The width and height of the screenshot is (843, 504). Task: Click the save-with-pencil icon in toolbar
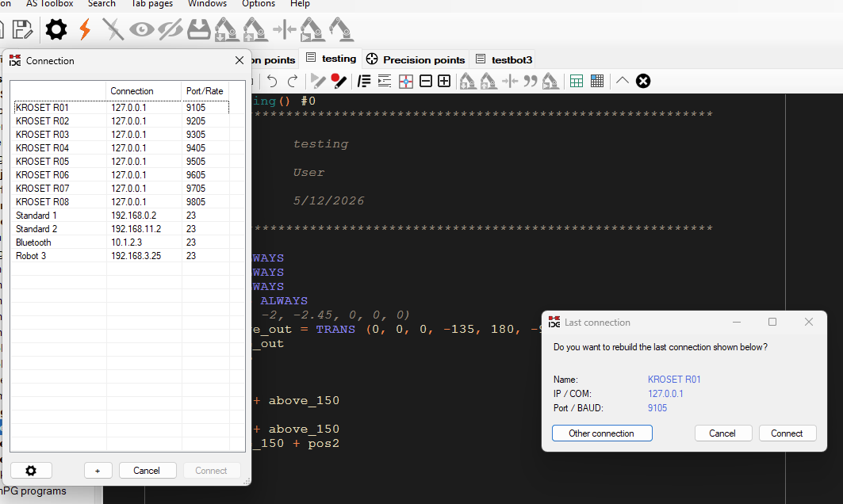coord(21,29)
